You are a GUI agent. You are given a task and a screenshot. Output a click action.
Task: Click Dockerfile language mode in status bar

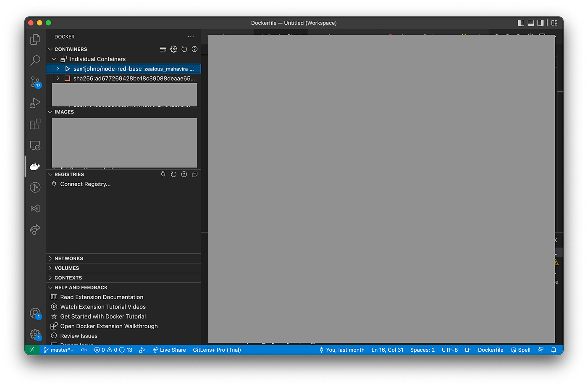491,350
